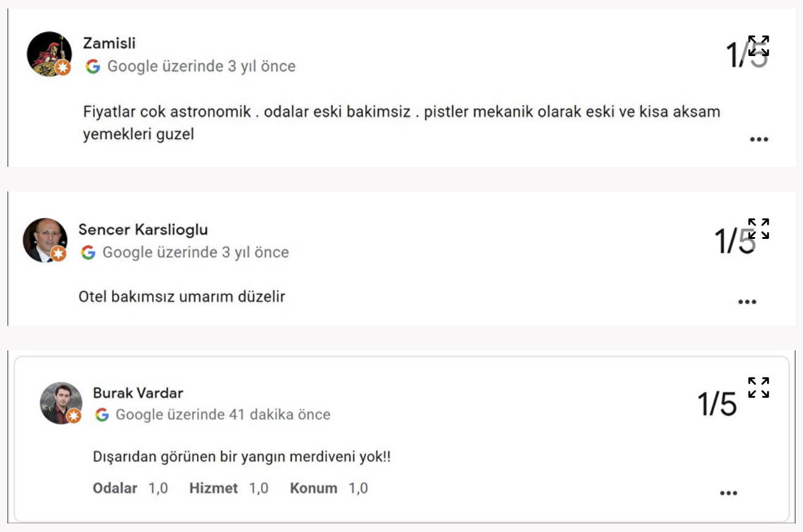Expand Zamisli's review with fullscreen icon
Viewport: 803px width, 532px height.
[x=759, y=46]
